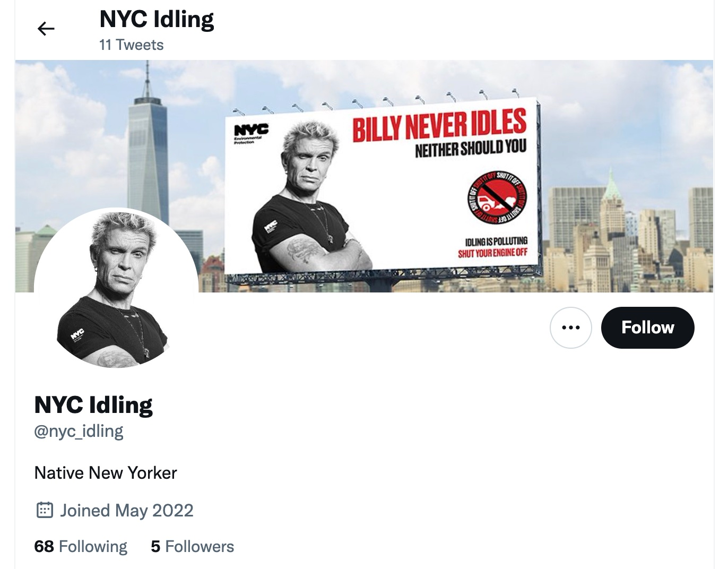This screenshot has height=569, width=728.
Task: Click the back arrow icon
Action: pos(46,29)
